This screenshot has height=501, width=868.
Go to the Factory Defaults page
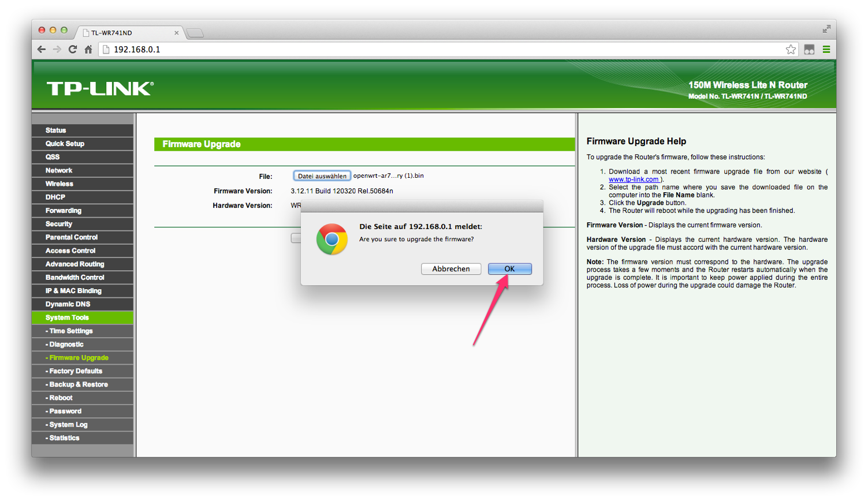coord(76,371)
